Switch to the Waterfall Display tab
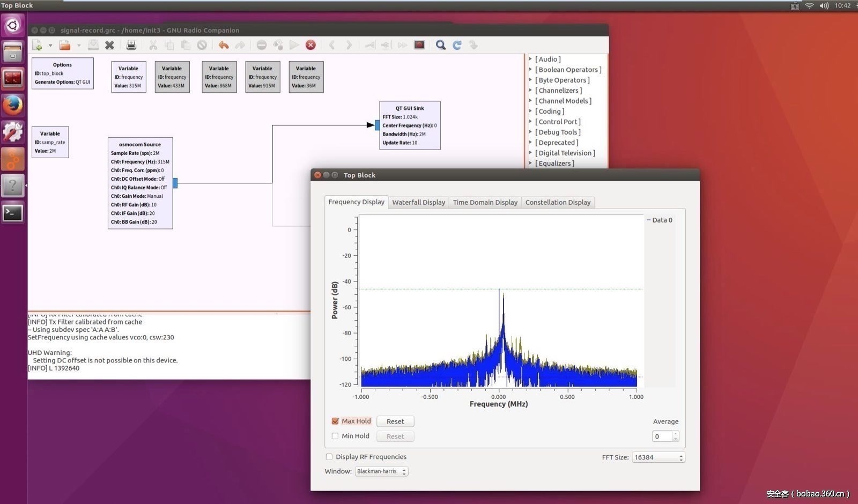Image resolution: width=858 pixels, height=504 pixels. [418, 202]
